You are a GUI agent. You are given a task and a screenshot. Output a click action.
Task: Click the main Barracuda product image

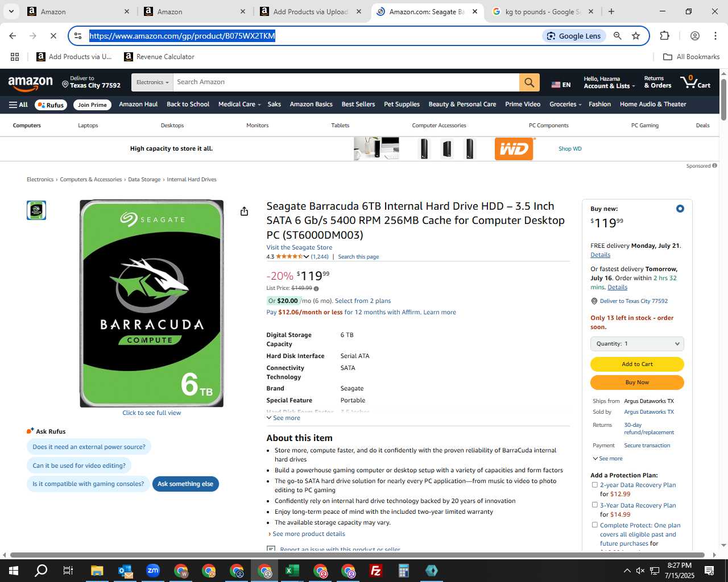151,304
